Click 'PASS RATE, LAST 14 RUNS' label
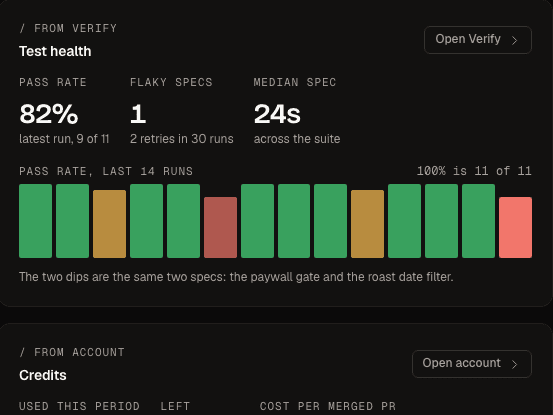This screenshot has height=415, width=553. 106,171
